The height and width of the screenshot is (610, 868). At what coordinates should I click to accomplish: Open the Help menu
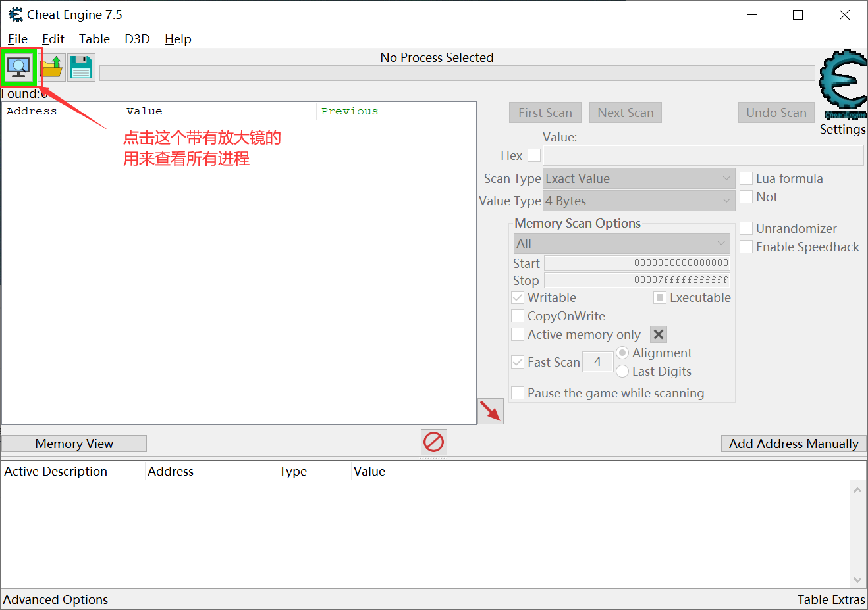pos(178,39)
